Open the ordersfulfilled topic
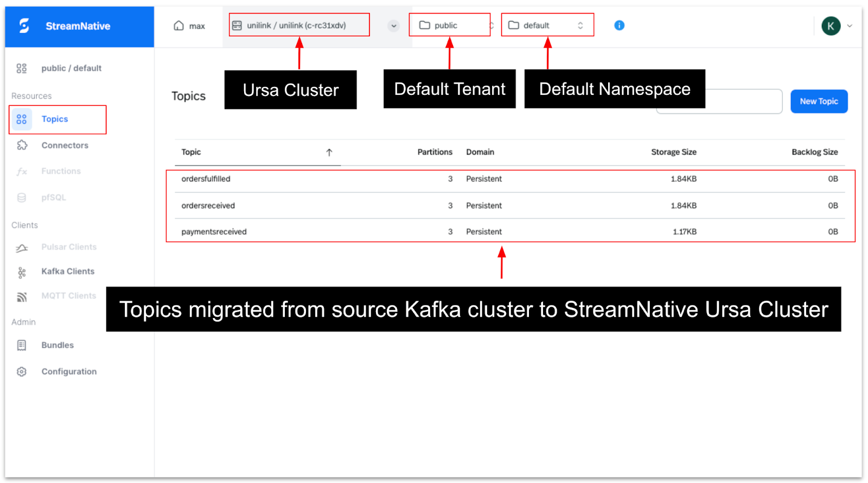The image size is (868, 483). click(206, 179)
